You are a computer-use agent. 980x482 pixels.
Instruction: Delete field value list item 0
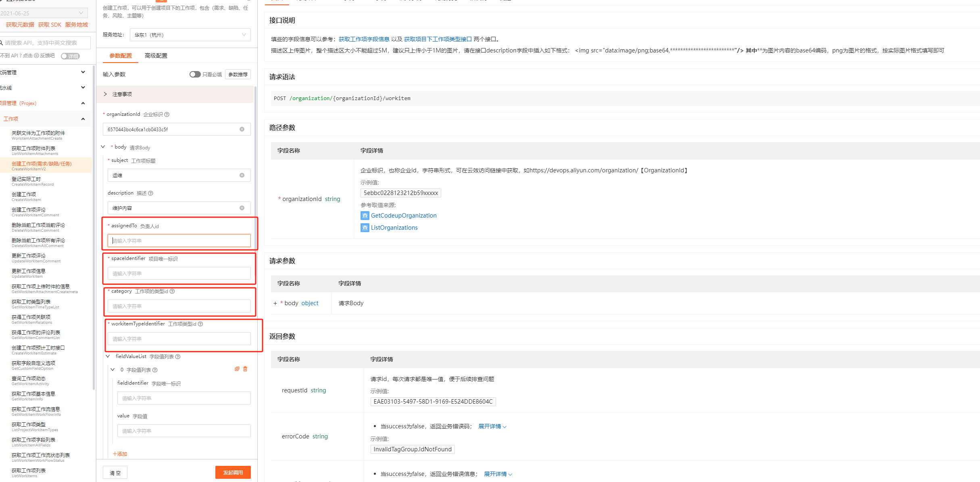[245, 369]
